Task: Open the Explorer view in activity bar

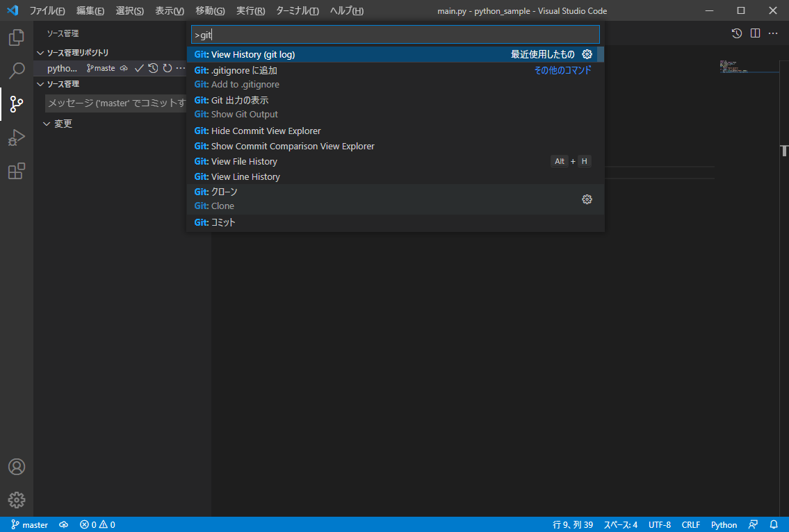Action: (17, 38)
